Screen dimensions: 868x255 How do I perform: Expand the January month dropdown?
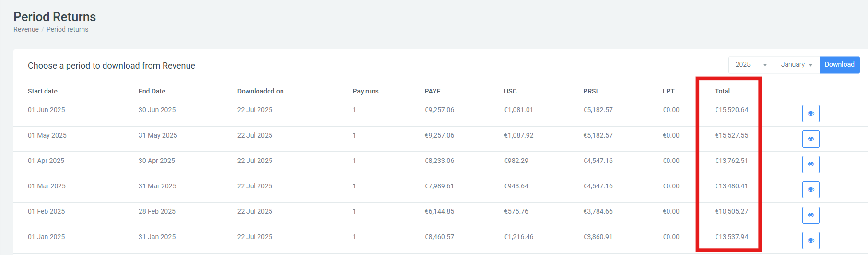point(796,65)
